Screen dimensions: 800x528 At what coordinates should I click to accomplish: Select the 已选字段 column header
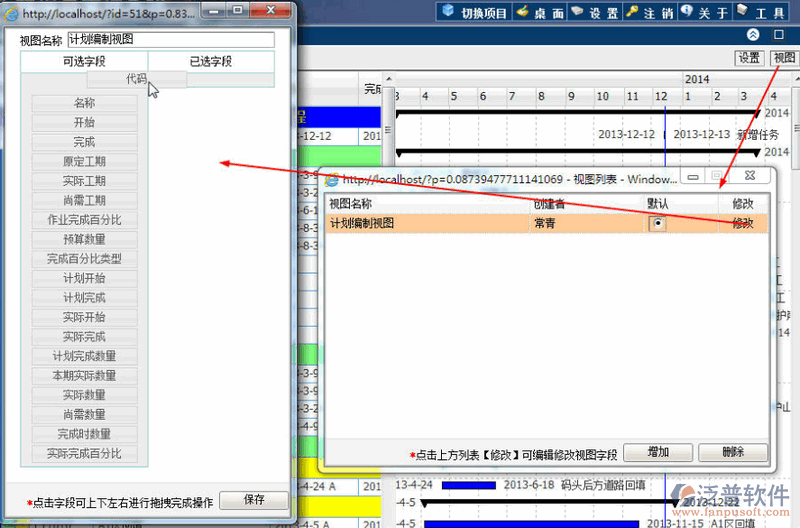[x=211, y=61]
